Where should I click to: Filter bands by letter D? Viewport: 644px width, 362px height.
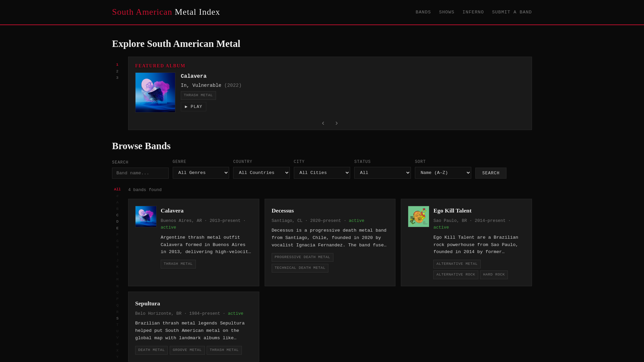(117, 222)
